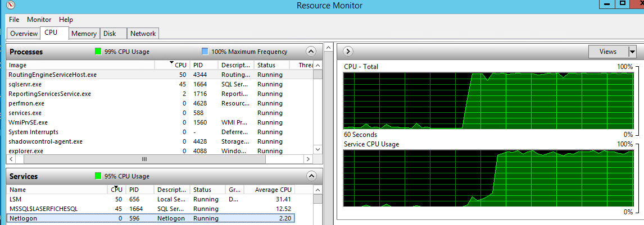Sort processes by Status column header
644x225 pixels.
(271, 65)
